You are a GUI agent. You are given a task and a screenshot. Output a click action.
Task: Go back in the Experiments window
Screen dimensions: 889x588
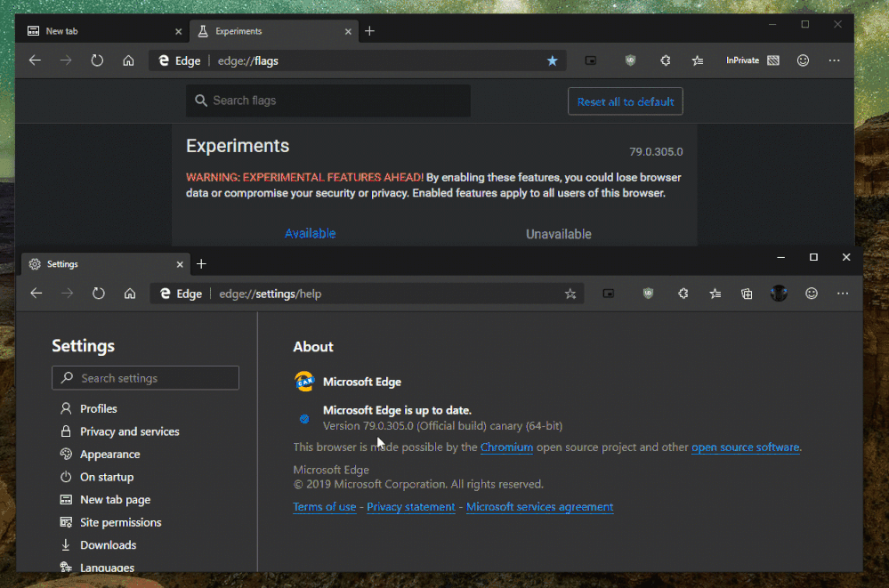(x=36, y=60)
